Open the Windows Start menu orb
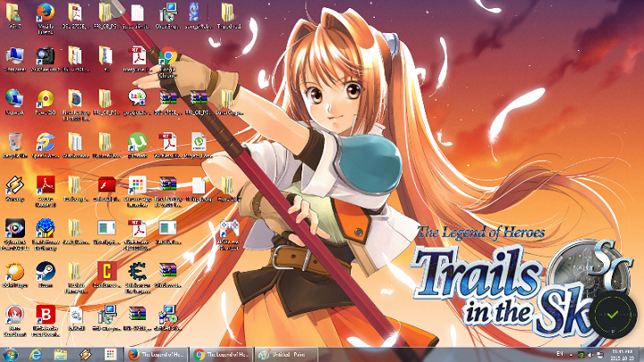The image size is (644, 362). click(10, 355)
